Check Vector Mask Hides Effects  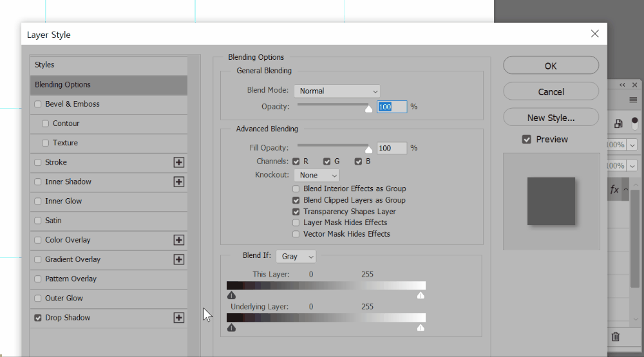[296, 234]
